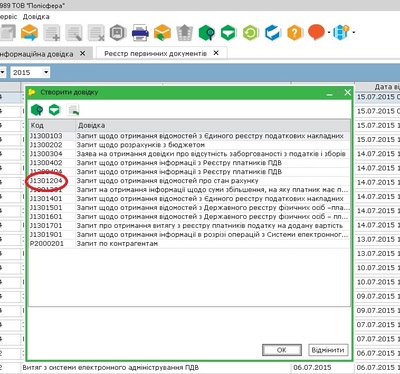Click the orange question mark help icon
Viewport: 400px width, 374px height.
click(x=295, y=33)
